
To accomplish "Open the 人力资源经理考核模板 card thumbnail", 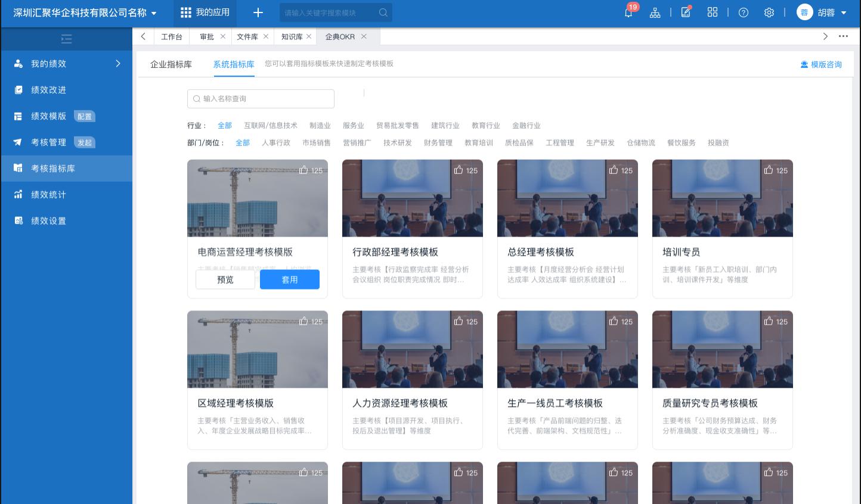I will (x=413, y=349).
